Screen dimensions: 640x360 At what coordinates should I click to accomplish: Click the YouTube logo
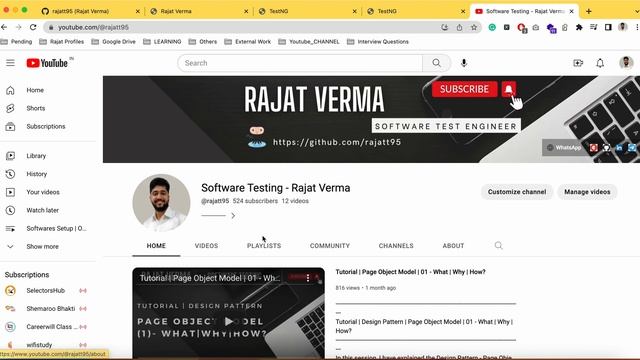pyautogui.click(x=47, y=63)
